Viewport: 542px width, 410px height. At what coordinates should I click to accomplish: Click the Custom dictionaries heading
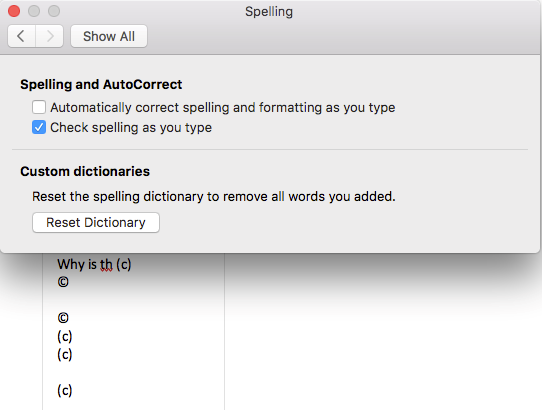tap(85, 171)
